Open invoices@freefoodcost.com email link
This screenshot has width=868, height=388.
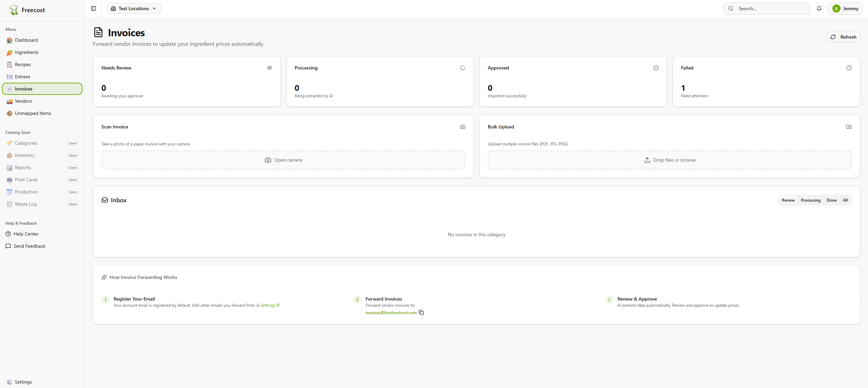tap(390, 312)
